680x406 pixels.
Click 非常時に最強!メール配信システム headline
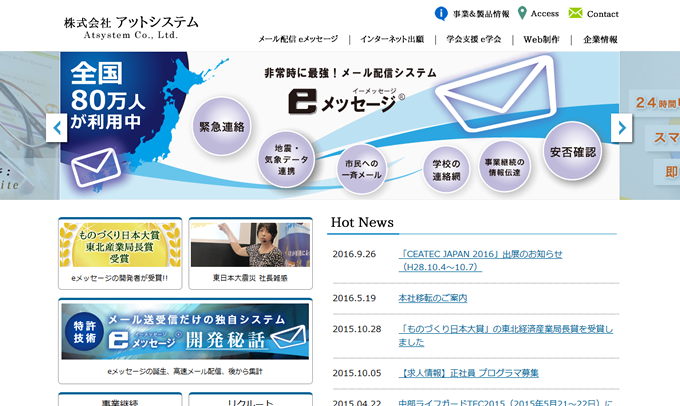click(350, 73)
